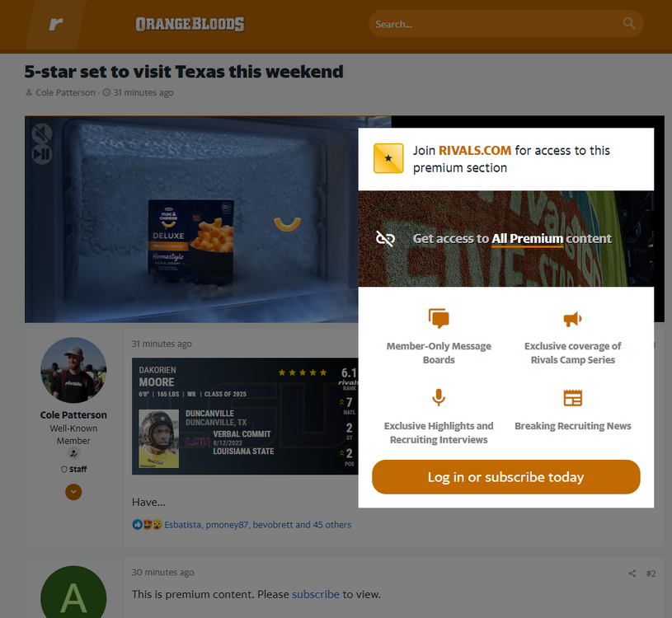Click the microphone Highlights and Interviews icon
Image resolution: width=672 pixels, height=618 pixels.
[439, 397]
